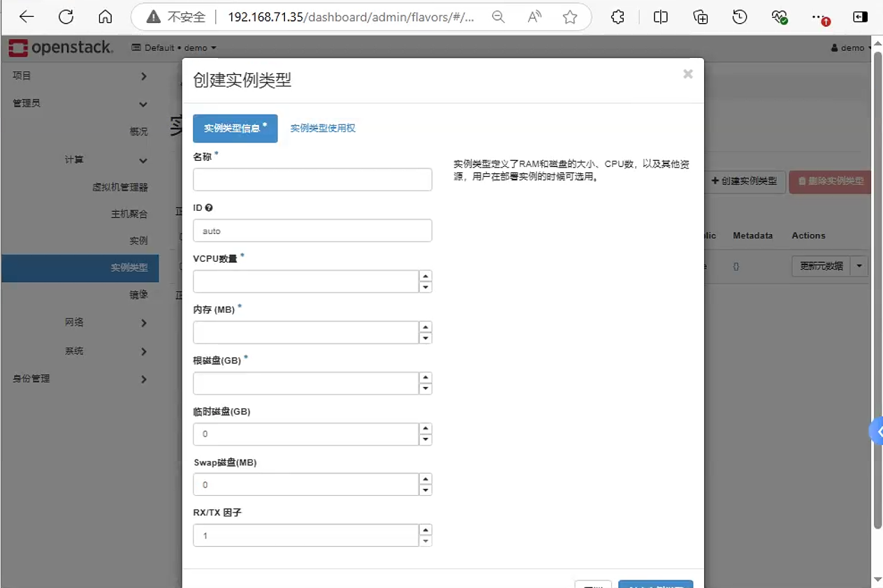Viewport: 883px width, 588px height.
Task: Click the sidebar toggle icon at toolbar end
Action: pyautogui.click(x=860, y=17)
